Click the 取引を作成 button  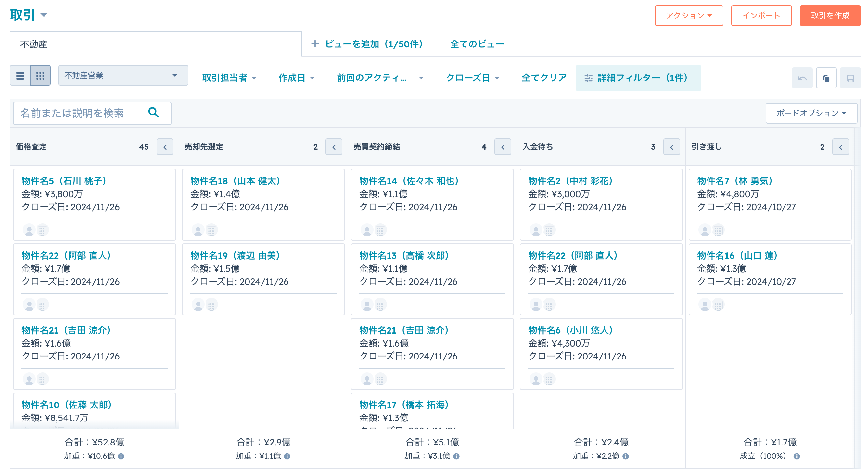[x=830, y=16]
